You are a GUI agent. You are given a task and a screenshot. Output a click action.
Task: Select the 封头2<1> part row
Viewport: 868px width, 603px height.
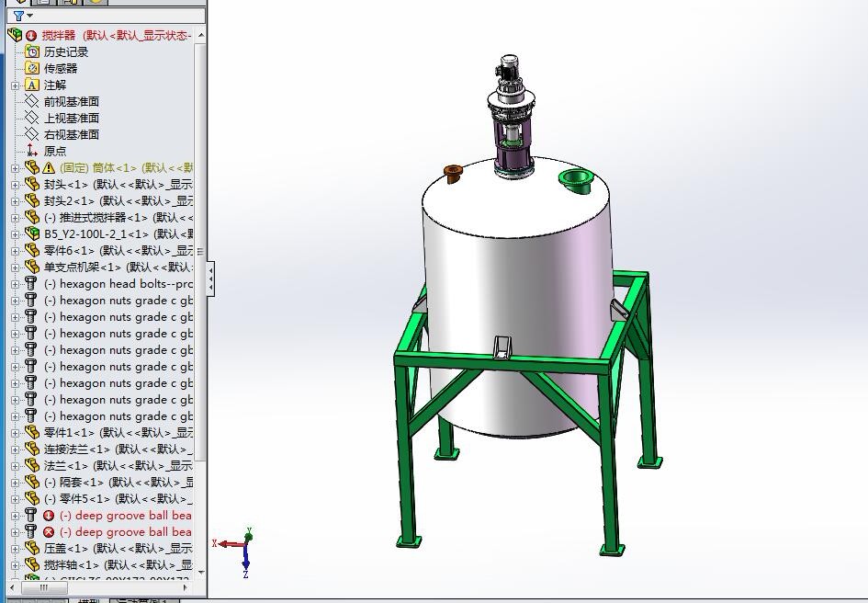pos(109,200)
